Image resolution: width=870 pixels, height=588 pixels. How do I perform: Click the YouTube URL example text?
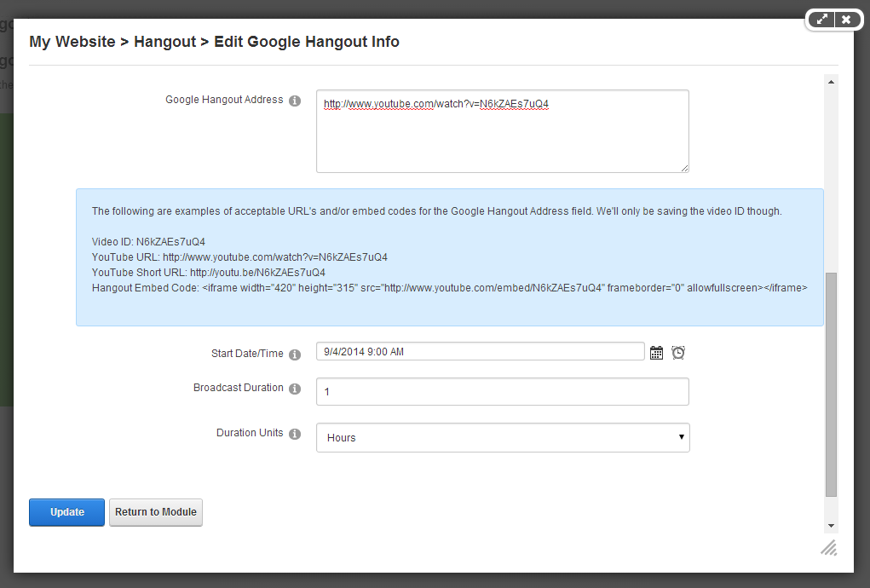click(239, 257)
